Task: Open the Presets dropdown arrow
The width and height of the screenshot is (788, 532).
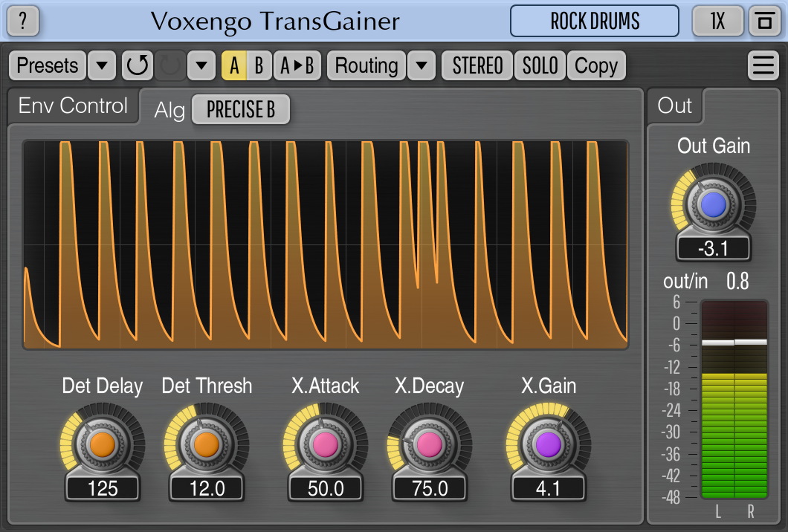Action: pos(102,65)
